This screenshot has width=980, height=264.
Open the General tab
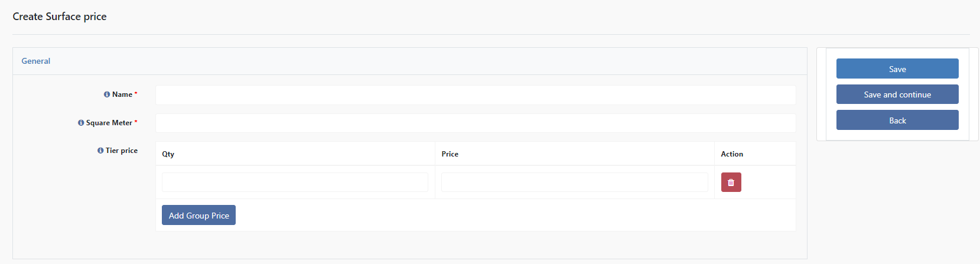36,61
